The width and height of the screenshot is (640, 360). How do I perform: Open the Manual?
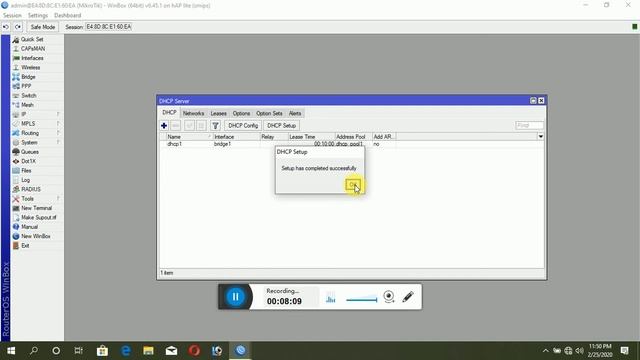(x=29, y=227)
